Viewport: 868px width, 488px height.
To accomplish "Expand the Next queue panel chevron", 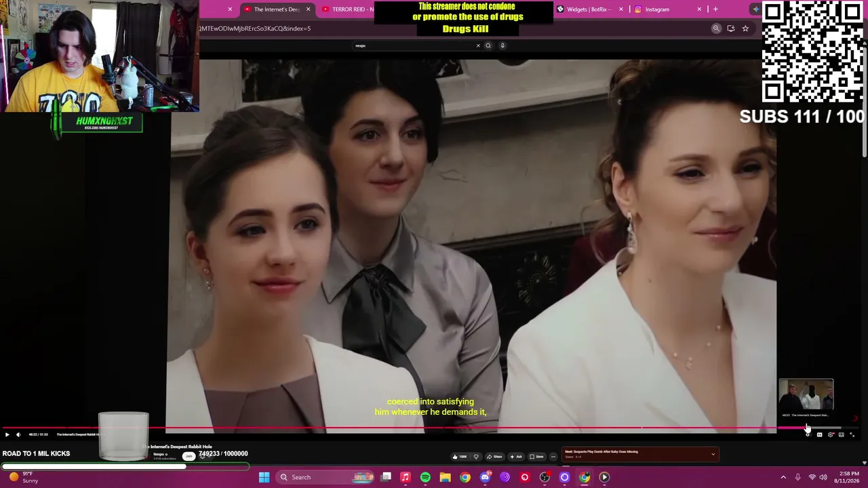I will click(713, 454).
